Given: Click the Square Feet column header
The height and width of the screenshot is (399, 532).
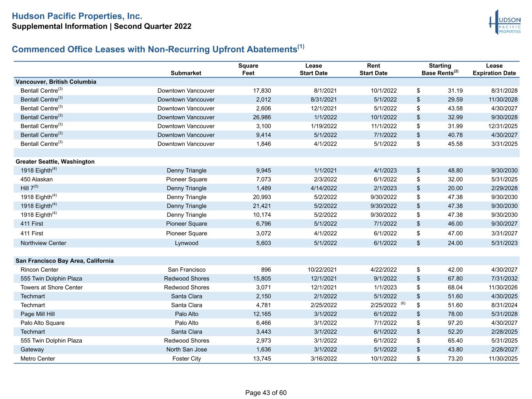Looking at the screenshot, I should click(248, 69).
